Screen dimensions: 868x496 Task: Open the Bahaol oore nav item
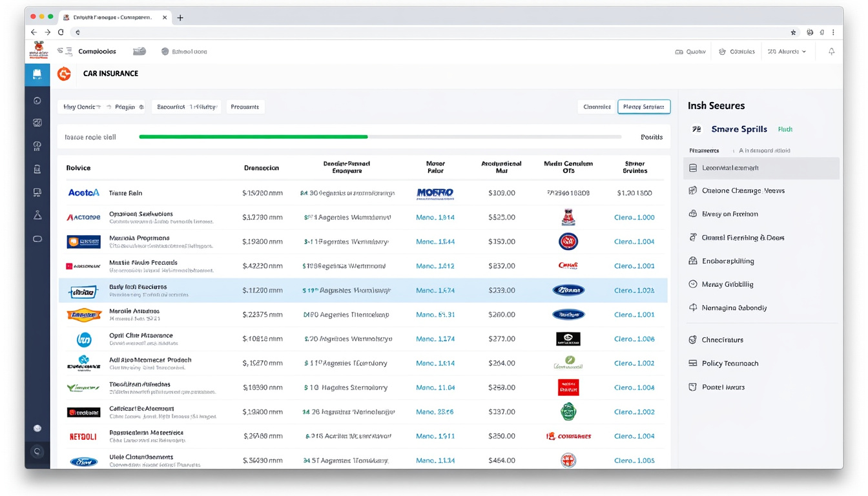point(184,51)
